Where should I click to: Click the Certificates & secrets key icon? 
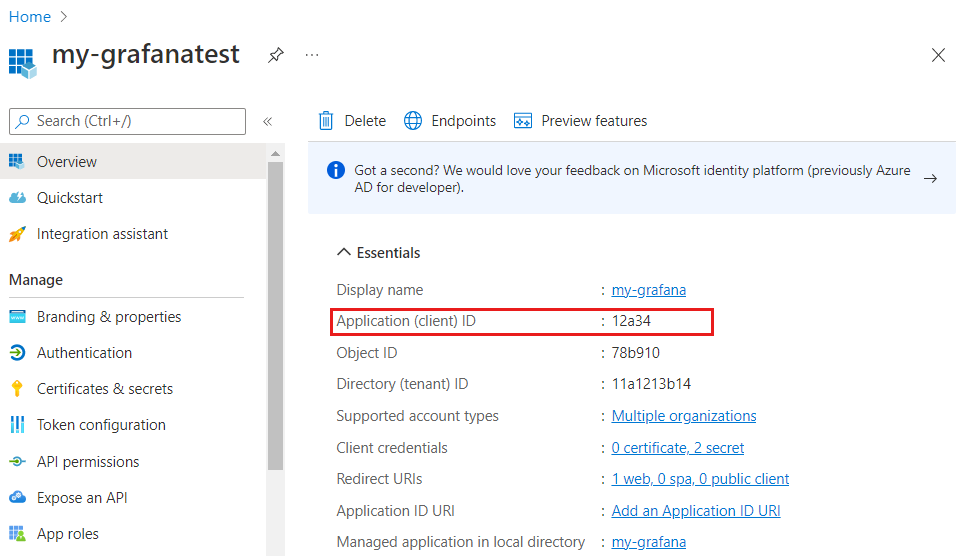click(17, 389)
